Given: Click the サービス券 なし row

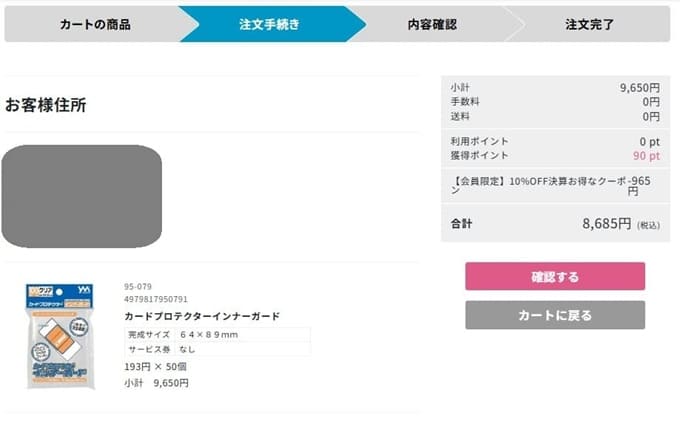Looking at the screenshot, I should (x=216, y=349).
